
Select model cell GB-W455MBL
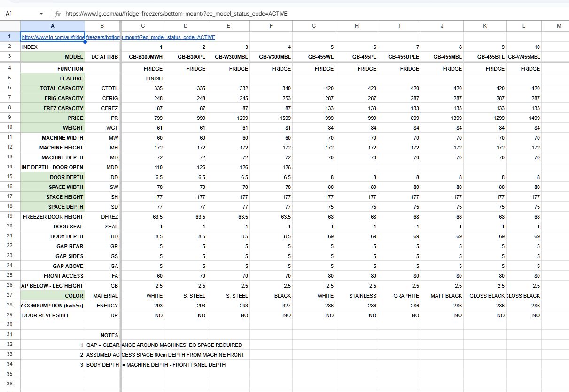pyautogui.click(x=524, y=57)
